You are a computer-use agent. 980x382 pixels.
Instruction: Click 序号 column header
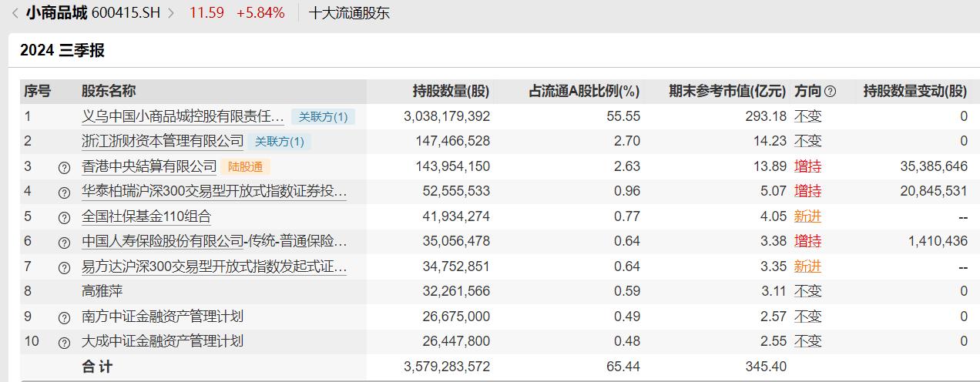[37, 92]
